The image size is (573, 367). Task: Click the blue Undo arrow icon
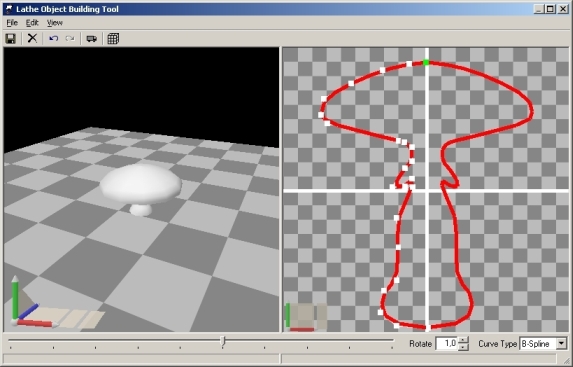click(x=54, y=38)
